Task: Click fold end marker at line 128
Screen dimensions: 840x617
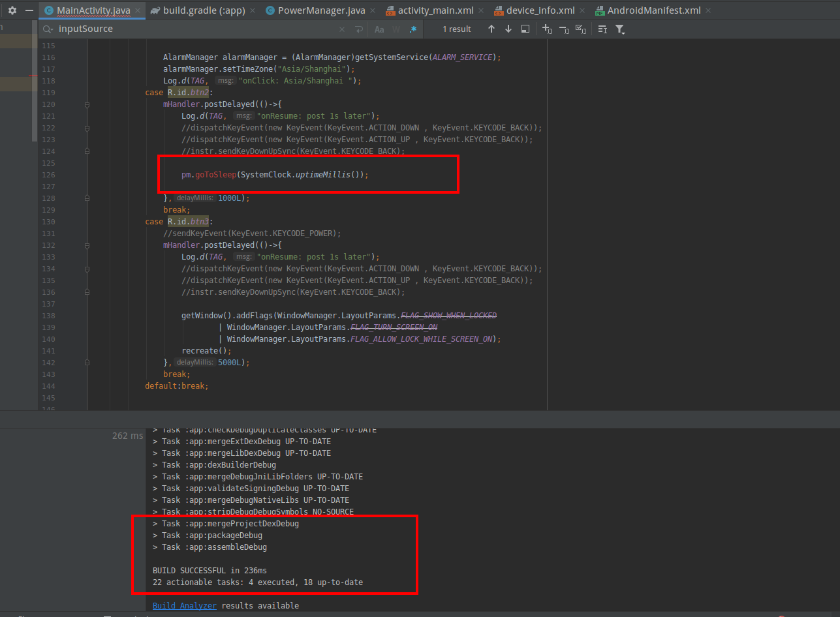Action: tap(87, 198)
